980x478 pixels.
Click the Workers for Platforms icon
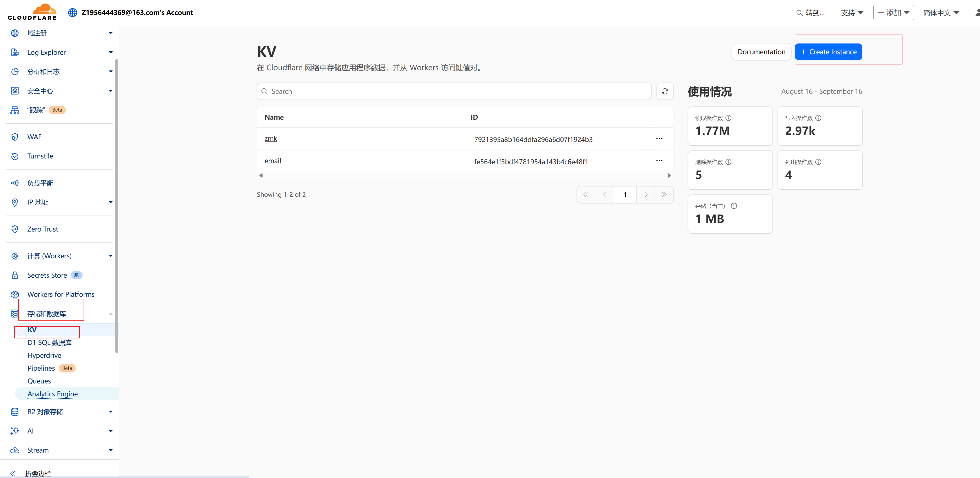[x=15, y=294]
